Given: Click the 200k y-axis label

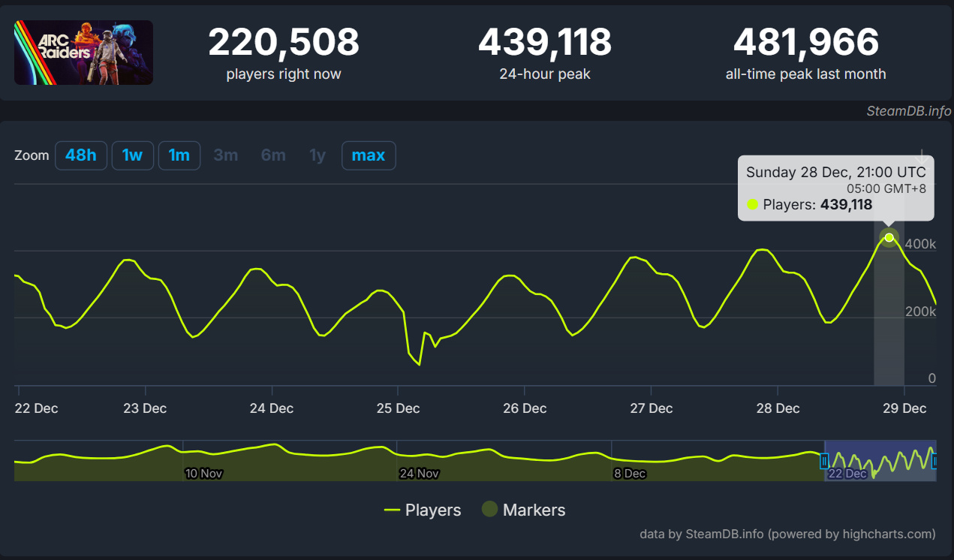Looking at the screenshot, I should 921,312.
